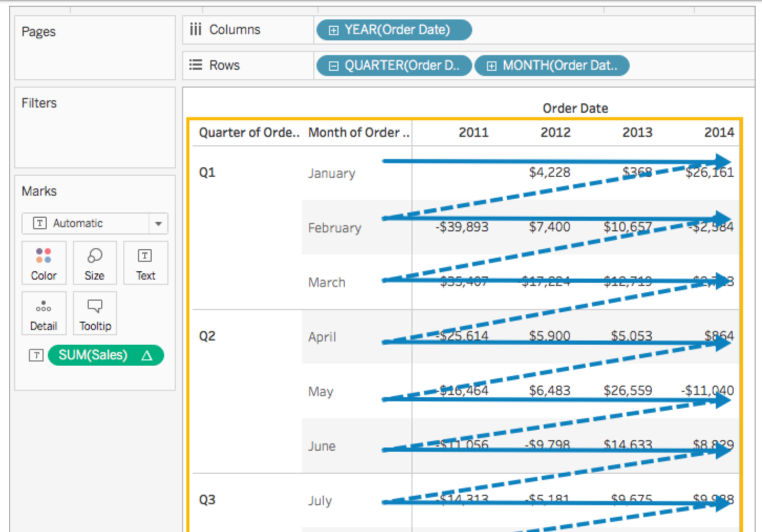Select the MONTH(Order Dat.. pill
The width and height of the screenshot is (762, 532).
click(552, 66)
